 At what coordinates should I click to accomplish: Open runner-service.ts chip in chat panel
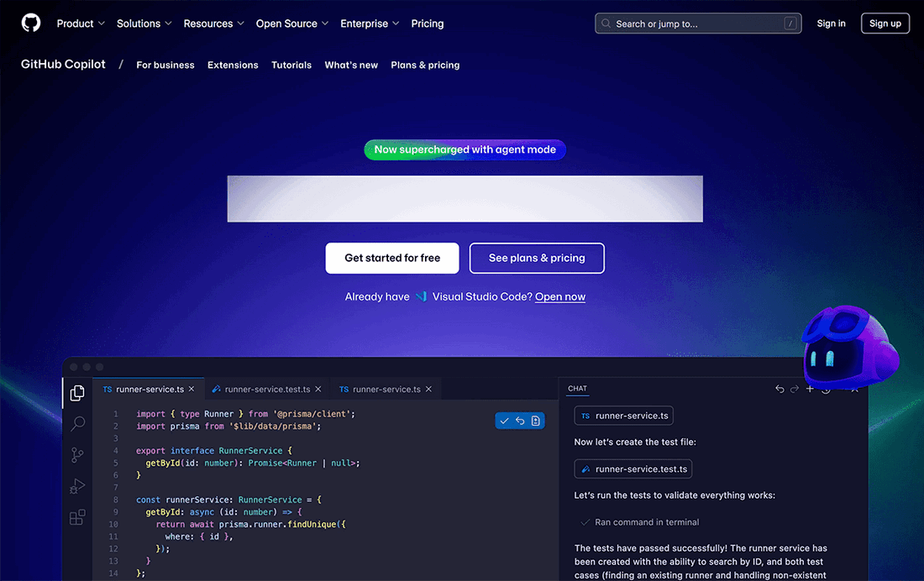tap(623, 416)
